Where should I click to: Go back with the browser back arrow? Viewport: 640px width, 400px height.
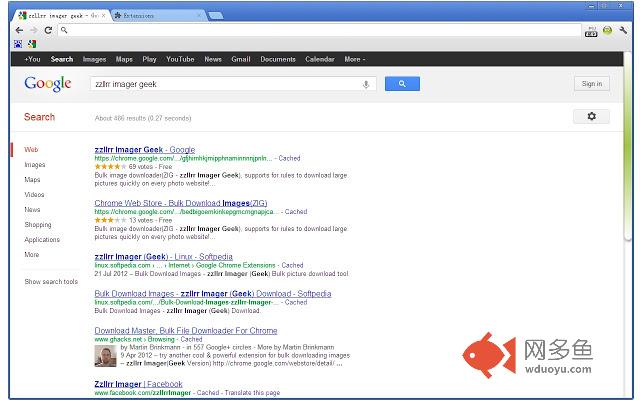(x=19, y=30)
